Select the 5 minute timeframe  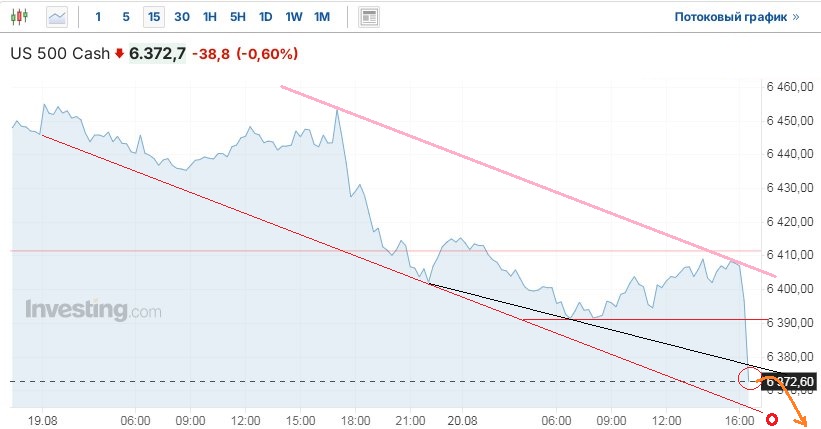pos(125,17)
